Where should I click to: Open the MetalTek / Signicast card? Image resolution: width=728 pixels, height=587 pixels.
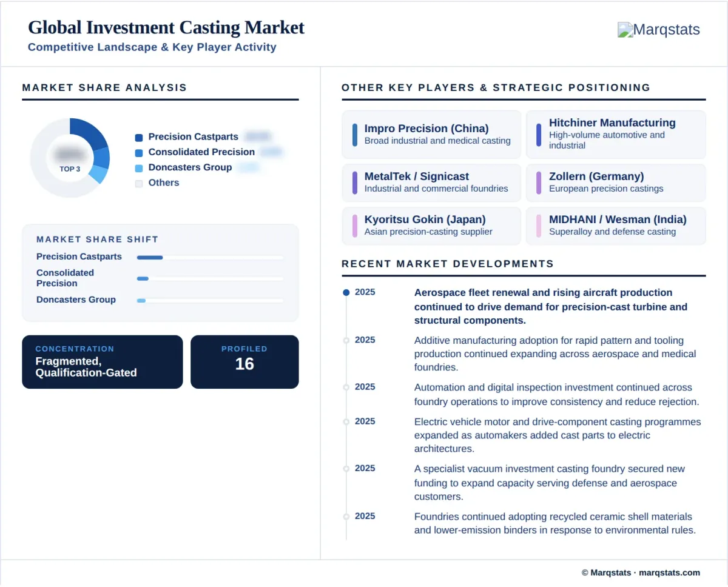pos(431,183)
